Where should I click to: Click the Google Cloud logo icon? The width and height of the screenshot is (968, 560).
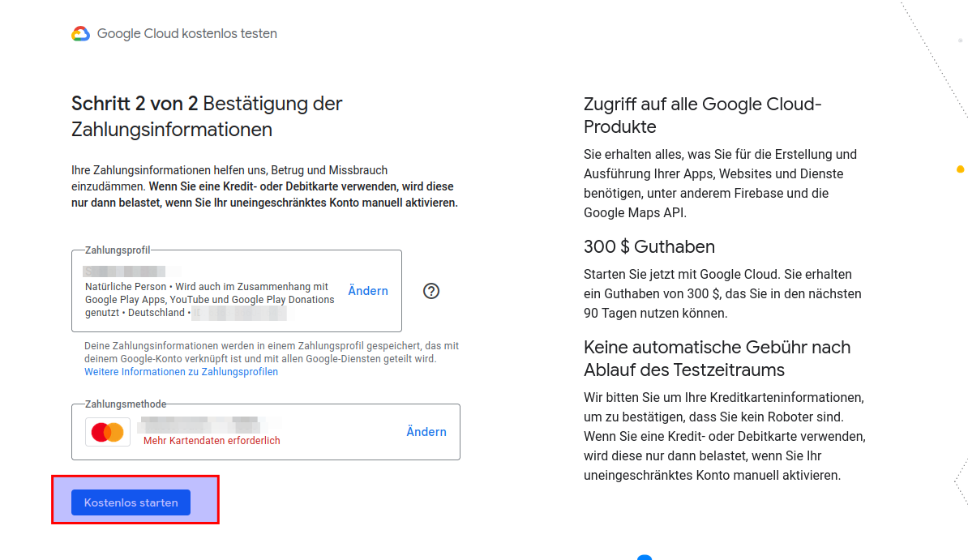coord(80,34)
